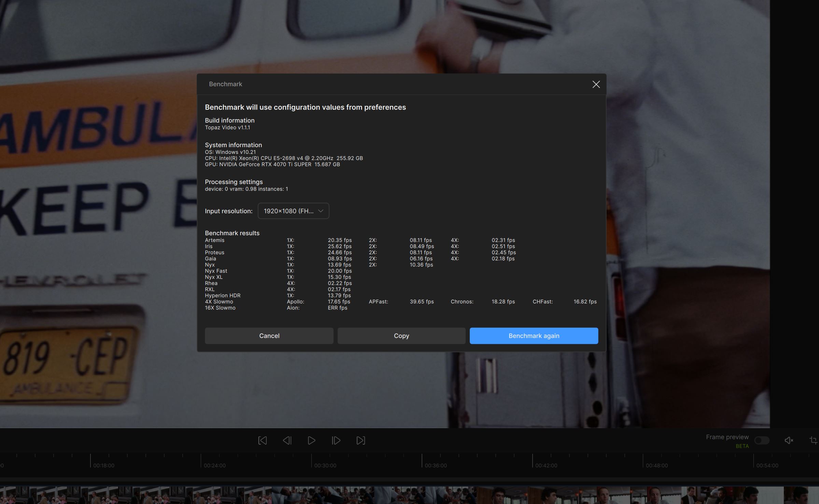Click Cancel in Benchmark dialog

tap(269, 336)
